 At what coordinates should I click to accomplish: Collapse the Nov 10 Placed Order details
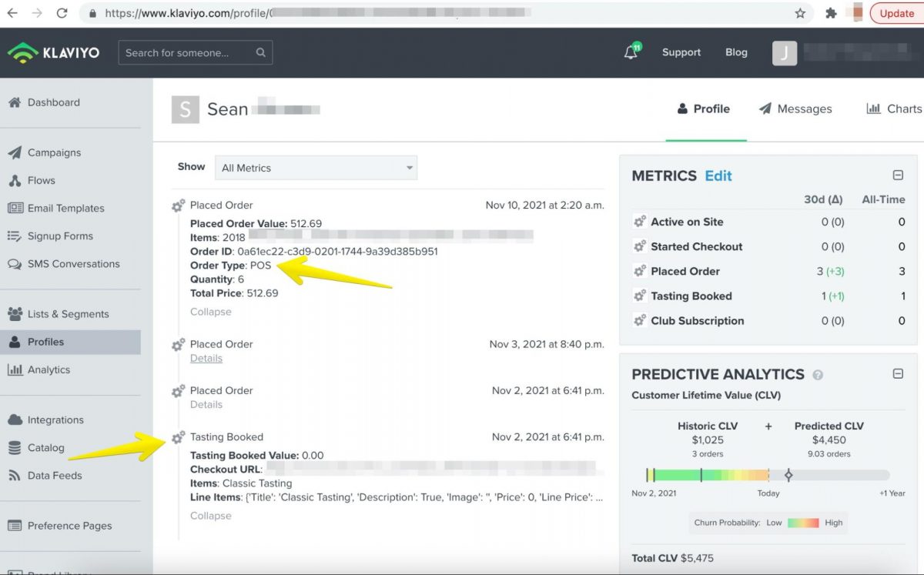(x=210, y=312)
